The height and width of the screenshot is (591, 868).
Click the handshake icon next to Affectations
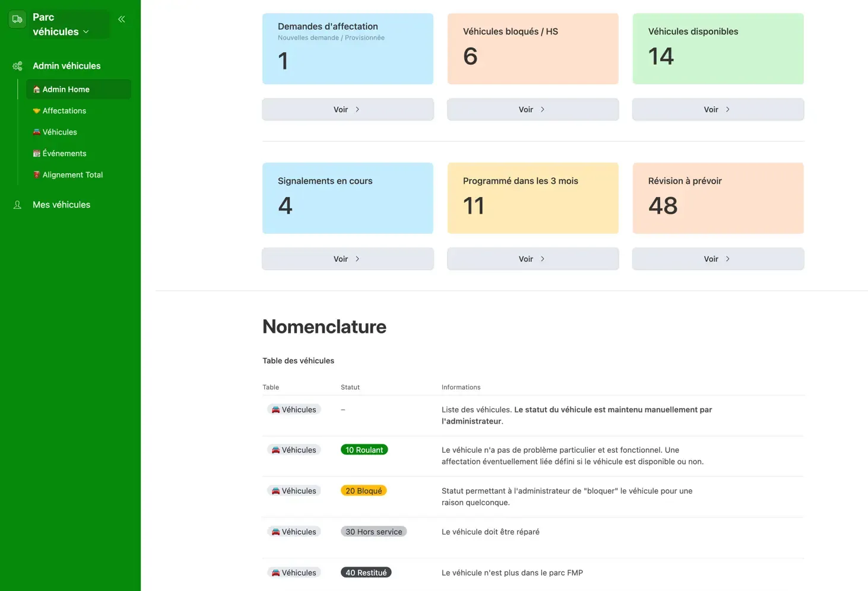(37, 111)
